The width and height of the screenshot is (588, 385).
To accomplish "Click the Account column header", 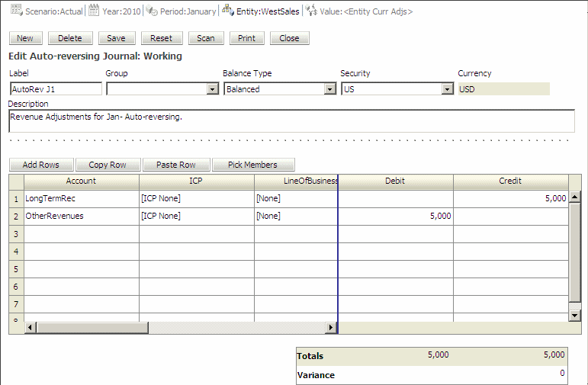I will click(x=82, y=181).
